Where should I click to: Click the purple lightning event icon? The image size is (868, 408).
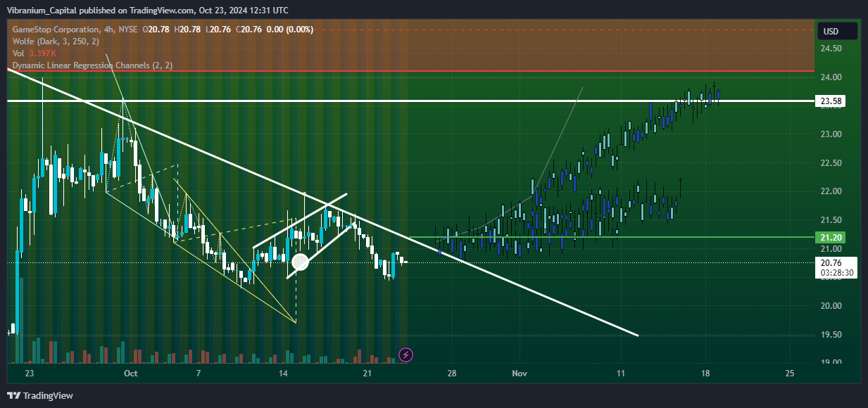pyautogui.click(x=405, y=355)
